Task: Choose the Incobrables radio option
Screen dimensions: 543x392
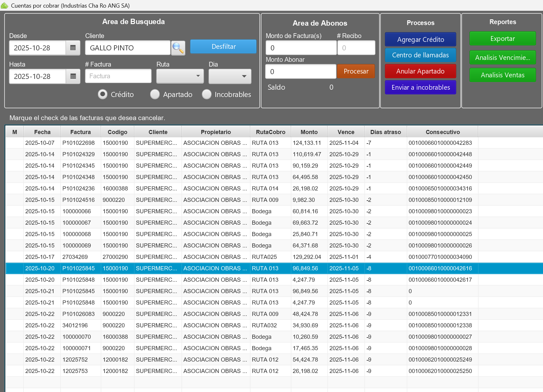Action: tap(207, 94)
